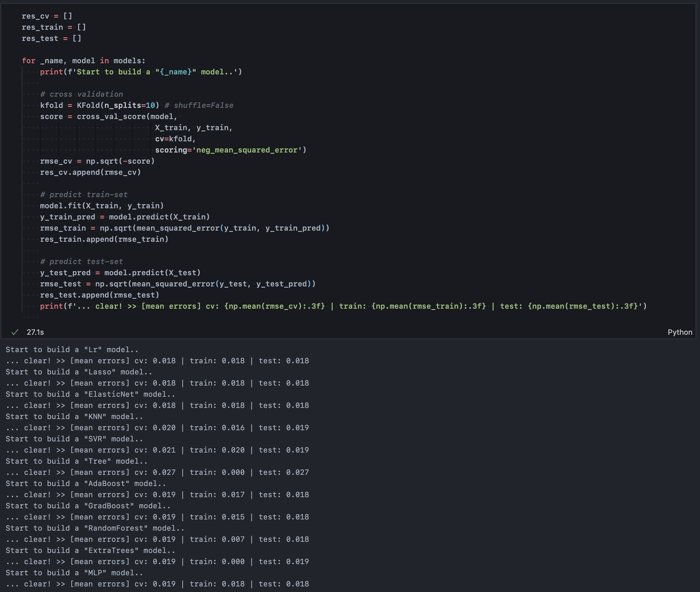Click output 'Start to build a "AdaBoost" model..'
Image resolution: width=700 pixels, height=592 pixels.
click(x=86, y=484)
